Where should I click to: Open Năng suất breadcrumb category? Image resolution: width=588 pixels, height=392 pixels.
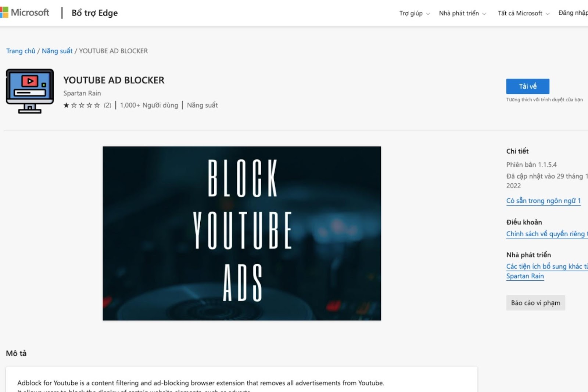tap(57, 51)
